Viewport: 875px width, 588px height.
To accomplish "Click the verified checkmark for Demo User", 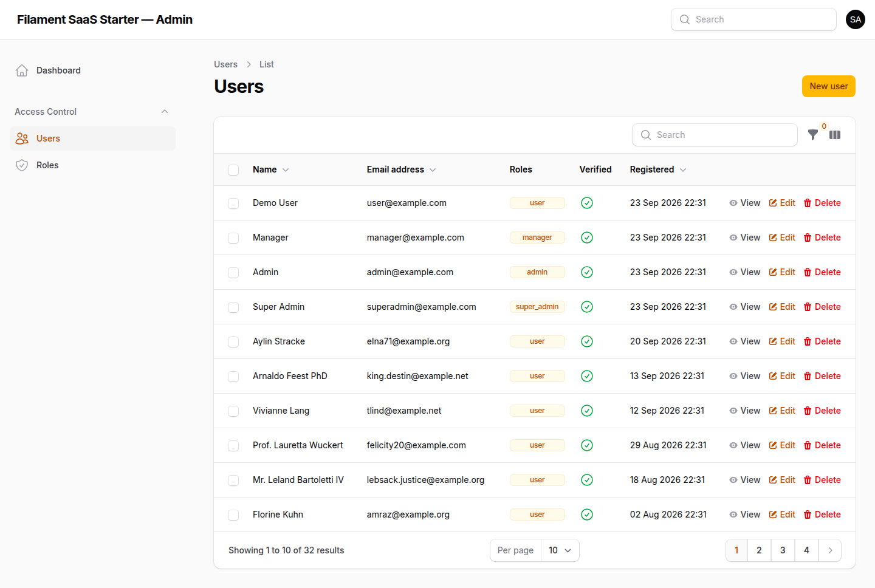I will (x=587, y=203).
